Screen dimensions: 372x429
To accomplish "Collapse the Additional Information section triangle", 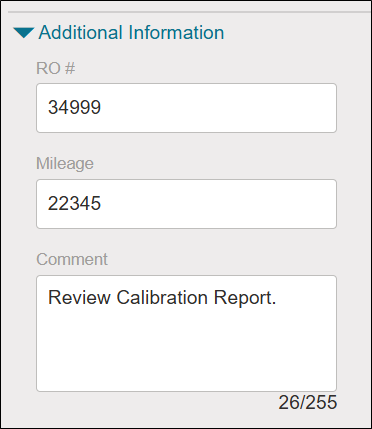I will (24, 33).
